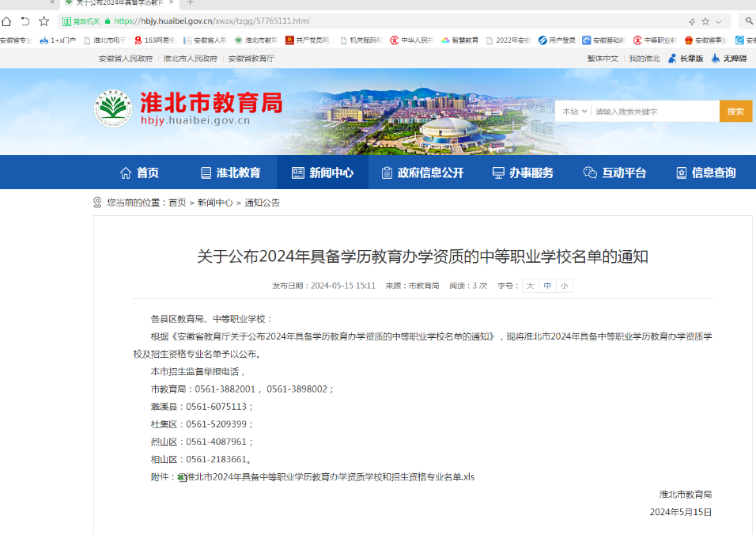The height and width of the screenshot is (535, 756).
Task: Download the attached xls school list
Action: coord(332,477)
